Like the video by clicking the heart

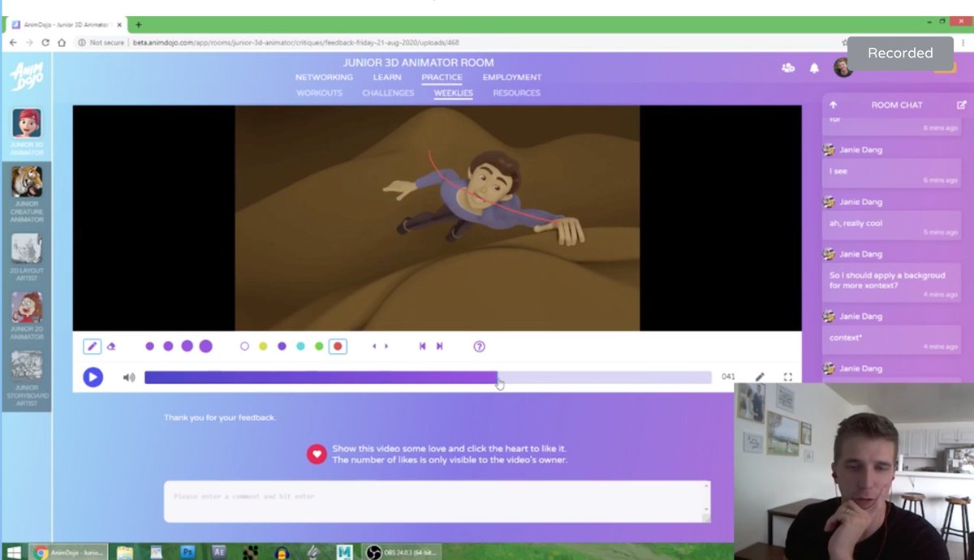click(317, 454)
